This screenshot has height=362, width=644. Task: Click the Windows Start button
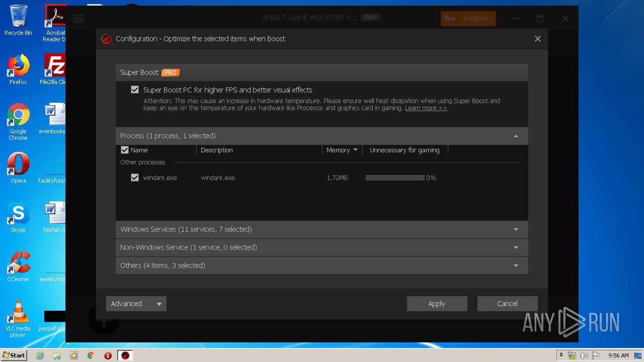14,355
